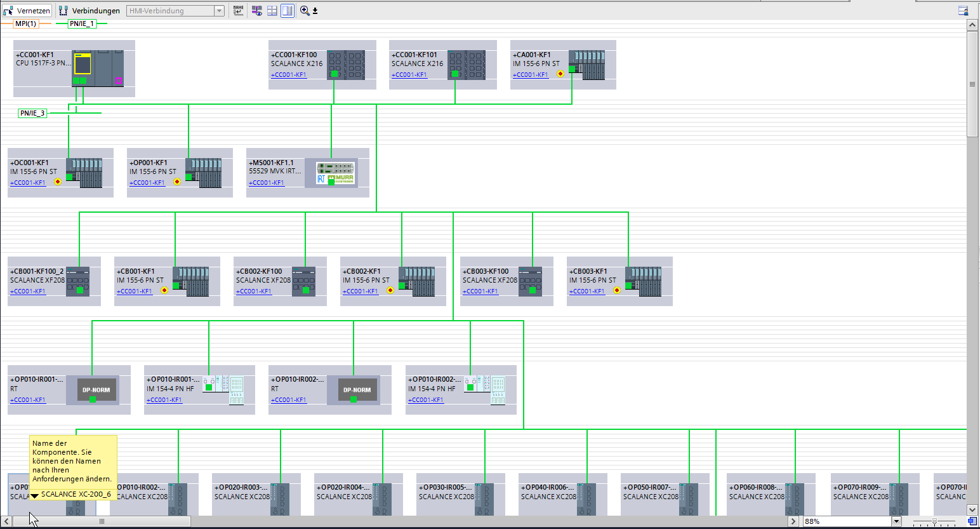Viewport: 980px width, 529px height.
Task: Follow the +CC001-KF1 link under +OP010-IR002 RT
Action: [289, 400]
